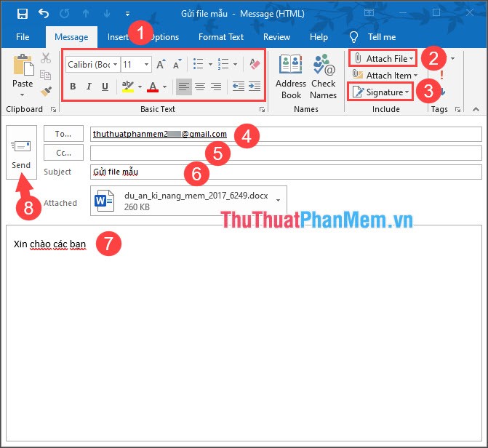Click the Undo arrow icon
This screenshot has width=488, height=448.
point(44,13)
